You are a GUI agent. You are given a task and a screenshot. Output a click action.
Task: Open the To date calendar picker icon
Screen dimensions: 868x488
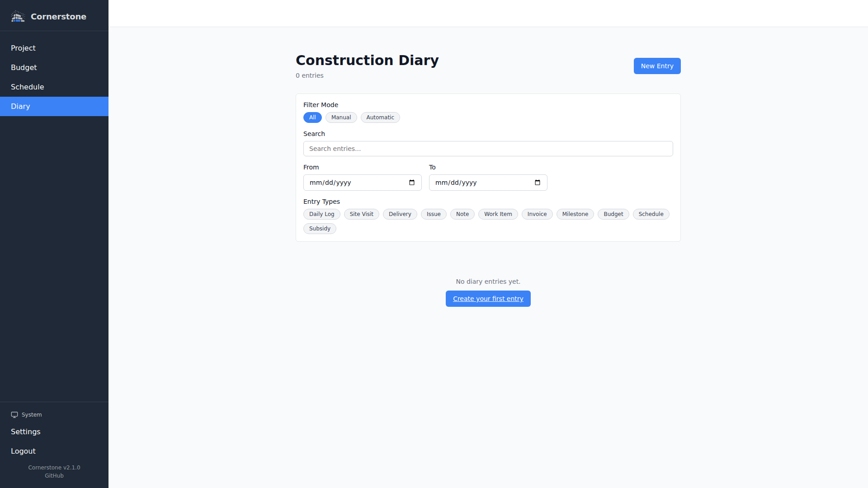(x=537, y=183)
